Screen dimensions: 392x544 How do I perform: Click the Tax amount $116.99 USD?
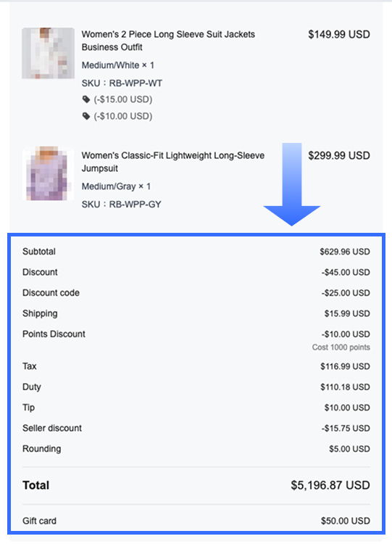coord(345,366)
